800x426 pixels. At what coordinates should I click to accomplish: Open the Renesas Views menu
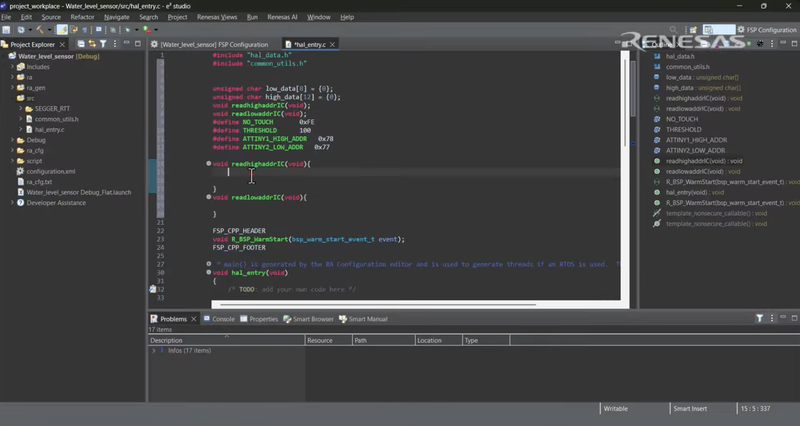217,17
